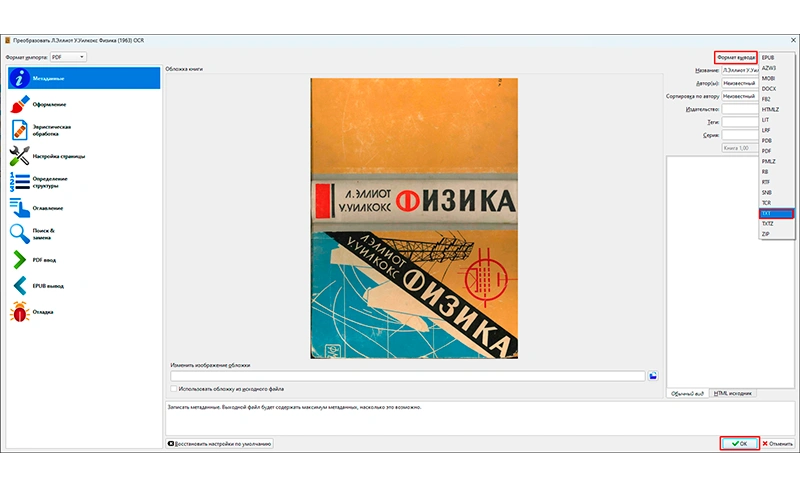This screenshot has height=487, width=800.
Task: Click the Сортировка по автору field
Action: click(x=740, y=96)
